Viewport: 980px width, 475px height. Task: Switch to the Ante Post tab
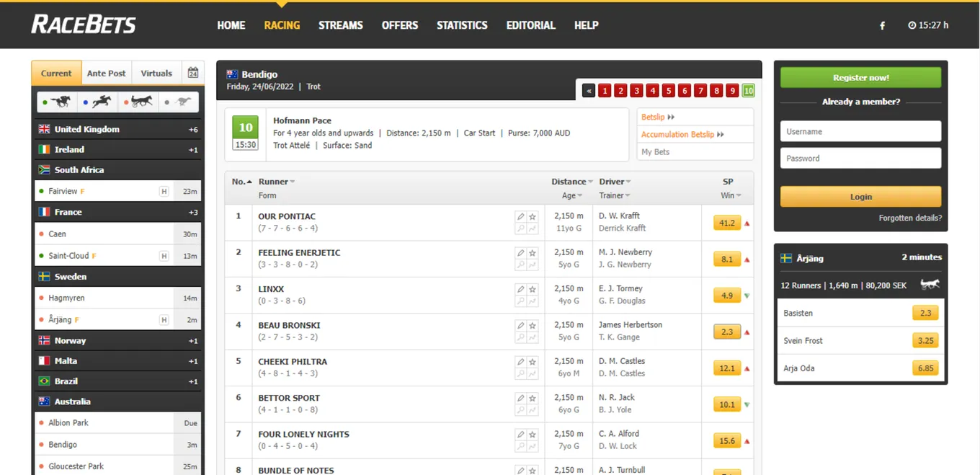pyautogui.click(x=107, y=74)
